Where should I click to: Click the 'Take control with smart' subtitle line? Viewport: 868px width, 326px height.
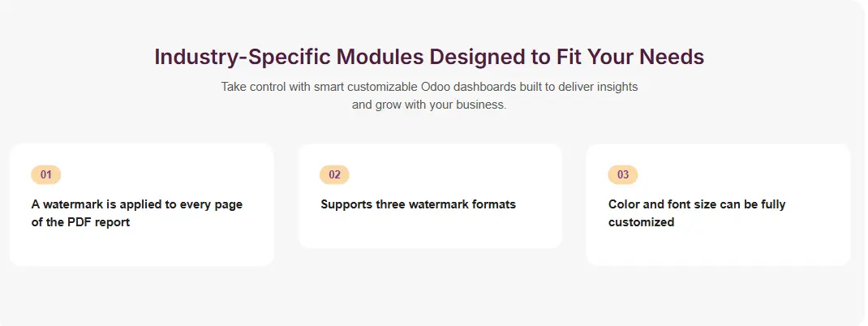tap(429, 86)
